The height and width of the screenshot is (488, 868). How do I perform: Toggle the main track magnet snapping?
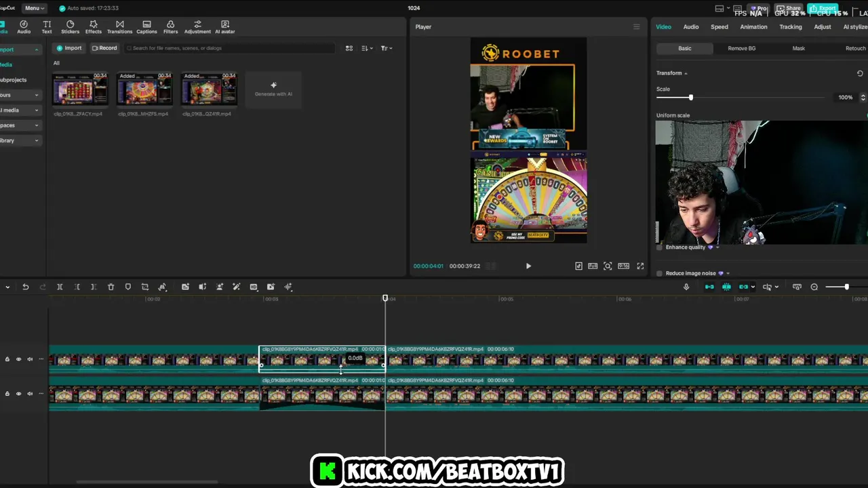coord(709,287)
